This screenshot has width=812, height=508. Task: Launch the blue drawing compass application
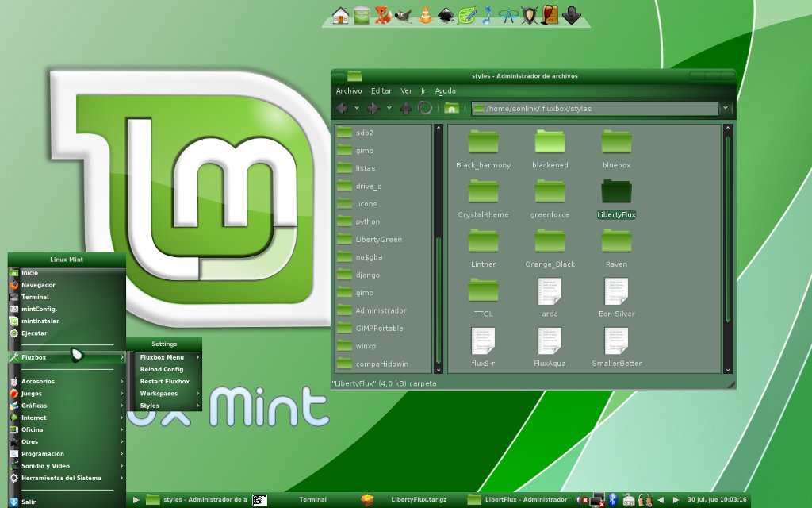[x=508, y=16]
